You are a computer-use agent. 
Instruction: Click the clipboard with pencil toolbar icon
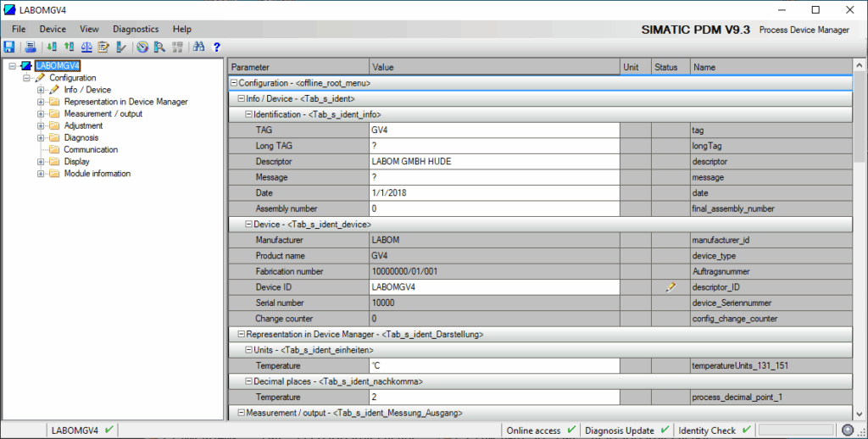104,47
